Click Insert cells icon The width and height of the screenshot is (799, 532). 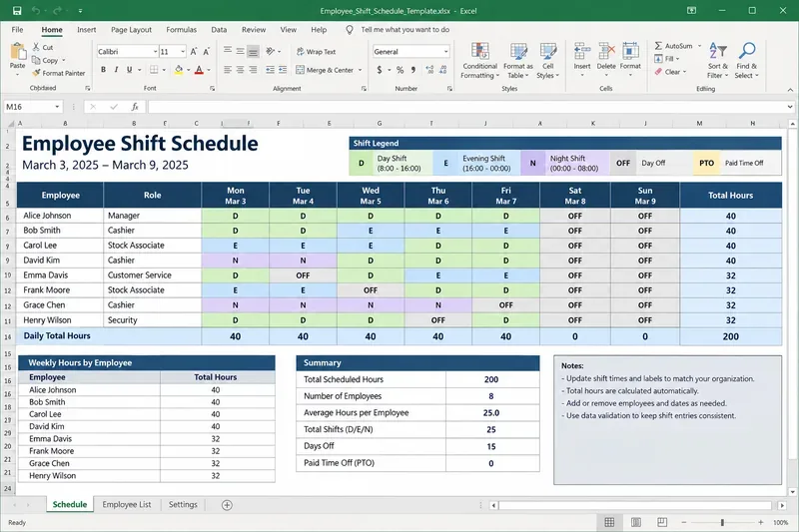pos(582,52)
